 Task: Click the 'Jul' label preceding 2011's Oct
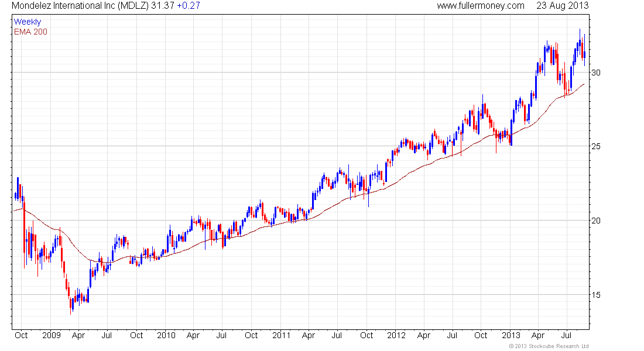point(221,335)
